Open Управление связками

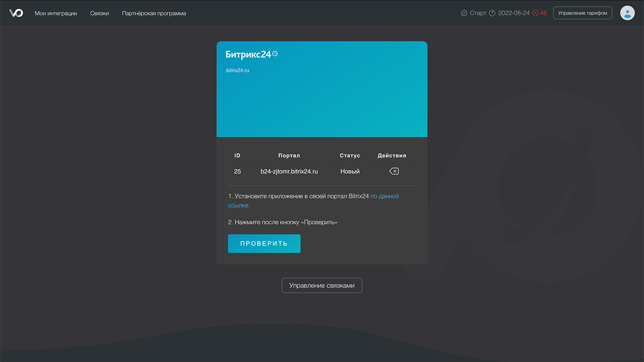point(322,286)
